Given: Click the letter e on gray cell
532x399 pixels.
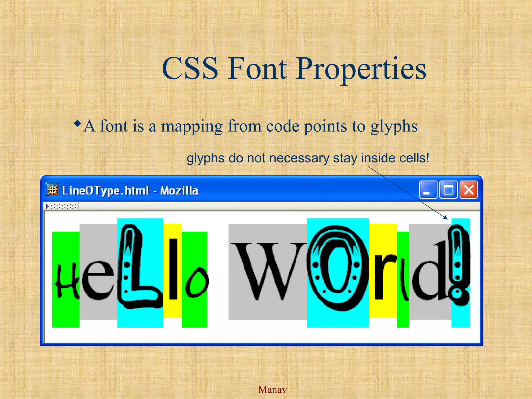Looking at the screenshot, I should [x=98, y=280].
